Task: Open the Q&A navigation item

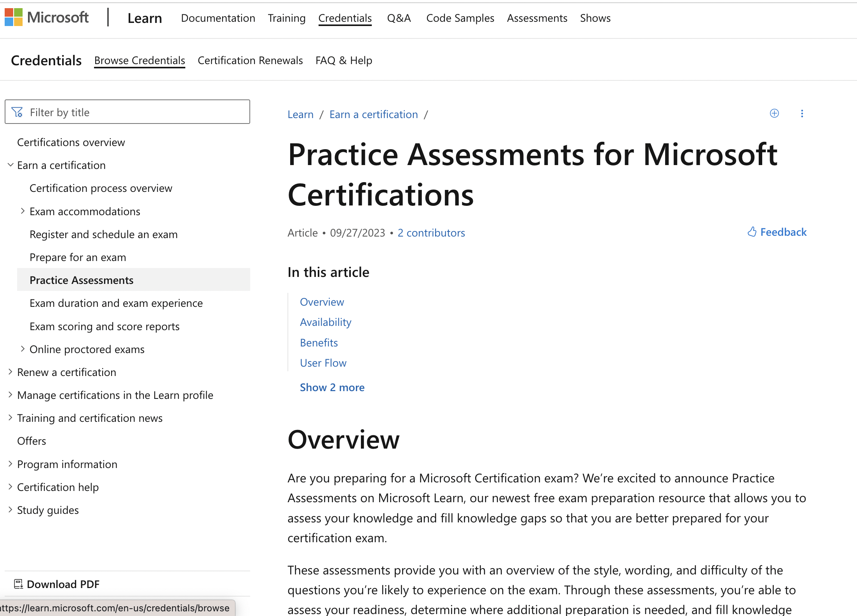Action: click(x=399, y=18)
